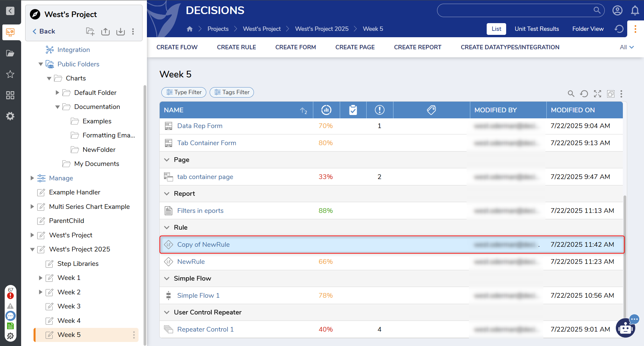The width and height of the screenshot is (644, 346).
Task: Switch to Folder View tab
Action: (588, 29)
